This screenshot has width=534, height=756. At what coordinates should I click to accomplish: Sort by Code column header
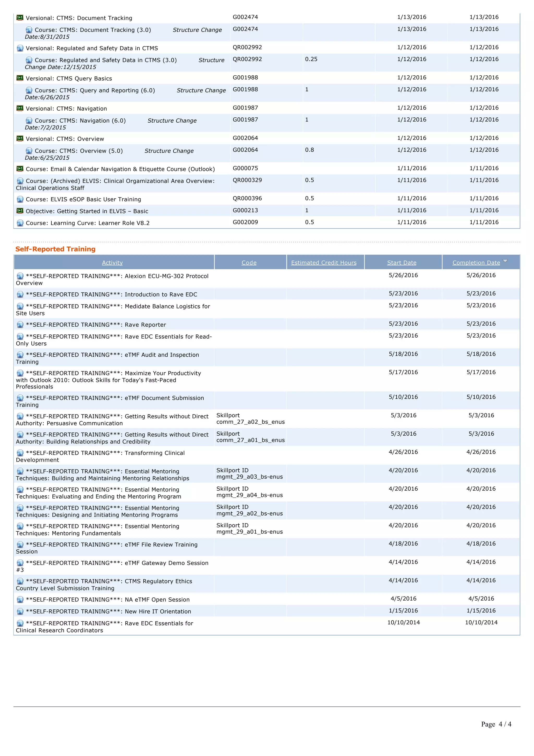point(249,263)
